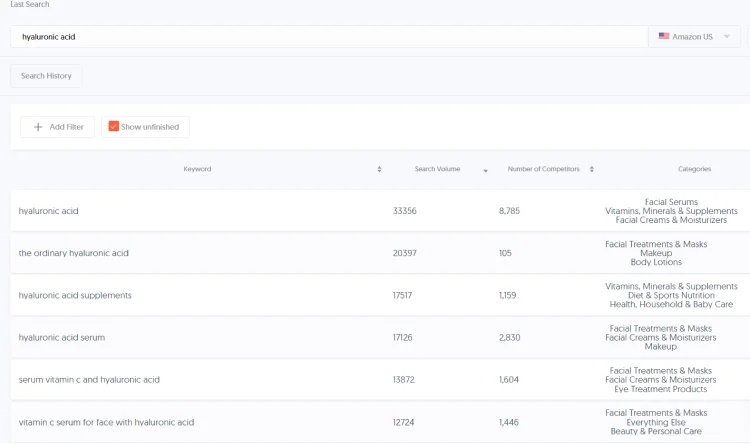Uncheck the Show unfinished checkbox
750x444 pixels.
click(x=113, y=126)
